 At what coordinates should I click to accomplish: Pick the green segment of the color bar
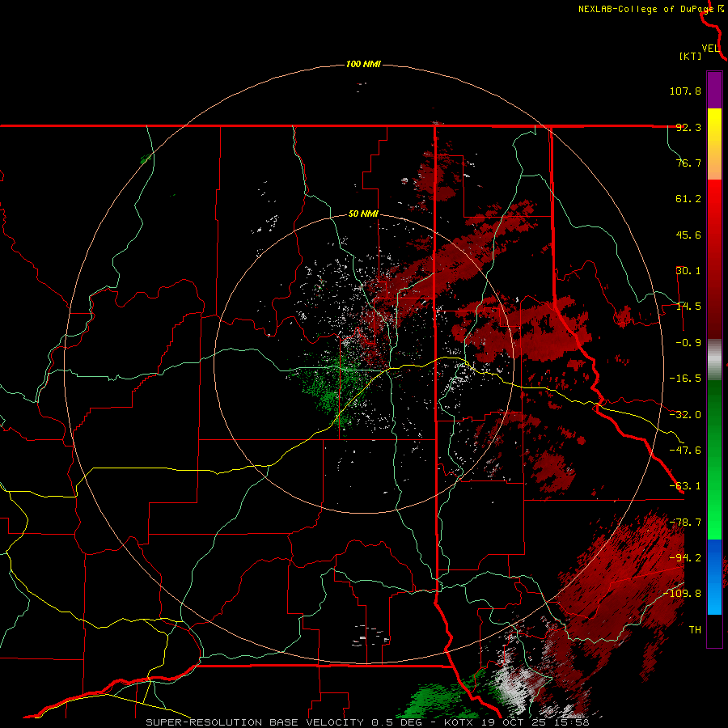pyautogui.click(x=714, y=459)
